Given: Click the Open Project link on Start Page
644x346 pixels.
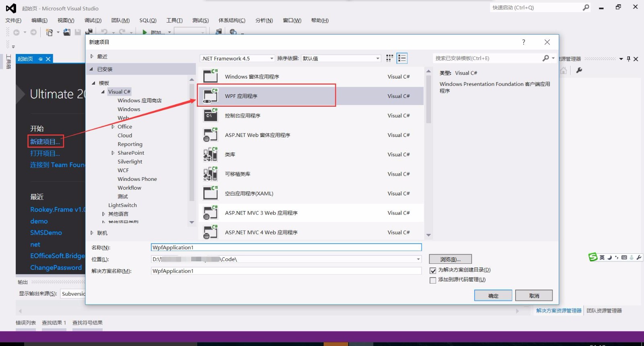Looking at the screenshot, I should click(x=45, y=153).
